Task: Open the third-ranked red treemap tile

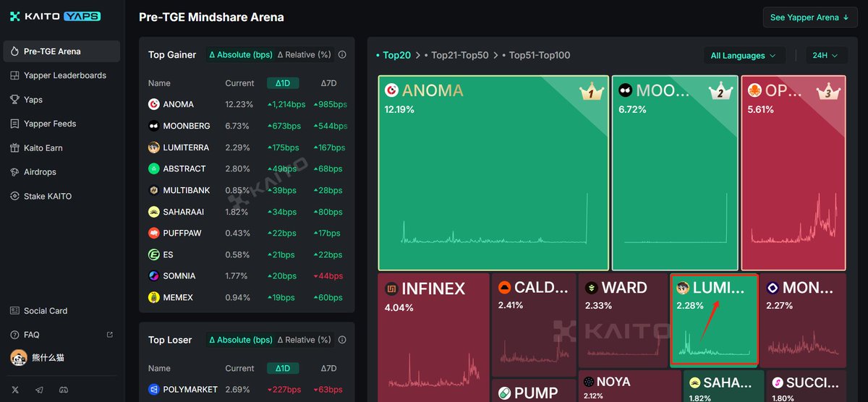Action: click(x=793, y=172)
